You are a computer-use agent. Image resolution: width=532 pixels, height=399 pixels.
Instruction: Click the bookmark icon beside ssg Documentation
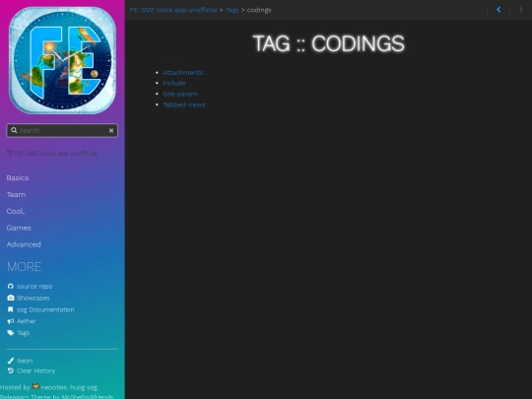[x=11, y=309]
